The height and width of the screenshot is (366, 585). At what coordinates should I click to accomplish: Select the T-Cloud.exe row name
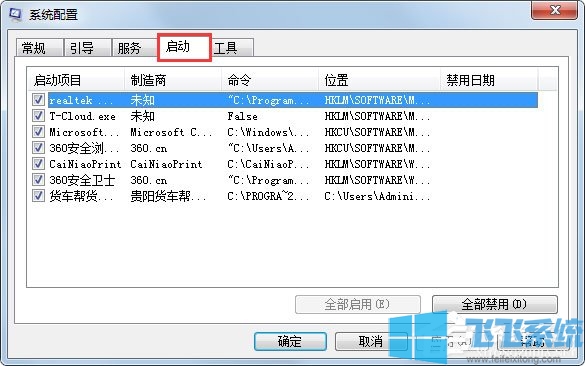click(82, 116)
